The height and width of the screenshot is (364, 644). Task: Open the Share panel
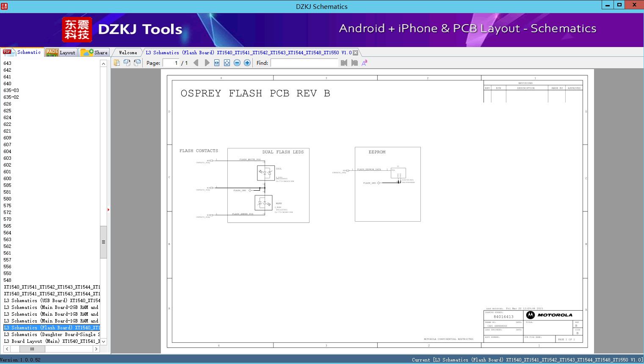click(94, 52)
